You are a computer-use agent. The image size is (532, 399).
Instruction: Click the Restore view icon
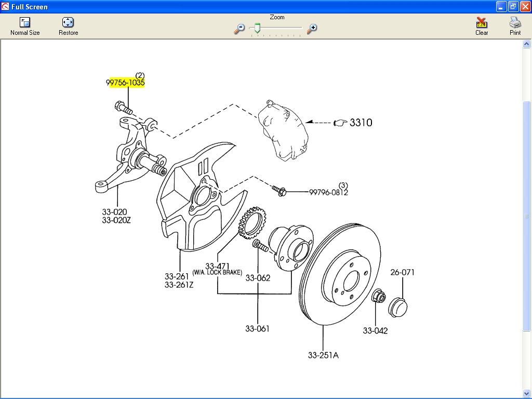(68, 22)
